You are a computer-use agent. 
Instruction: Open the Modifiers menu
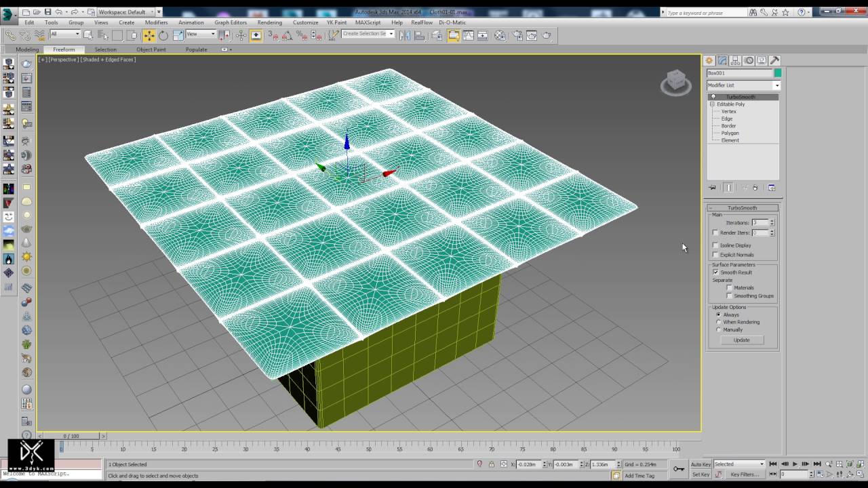pyautogui.click(x=156, y=22)
